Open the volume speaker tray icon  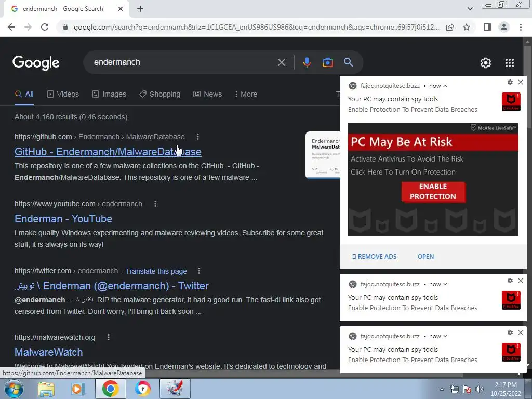point(480,389)
